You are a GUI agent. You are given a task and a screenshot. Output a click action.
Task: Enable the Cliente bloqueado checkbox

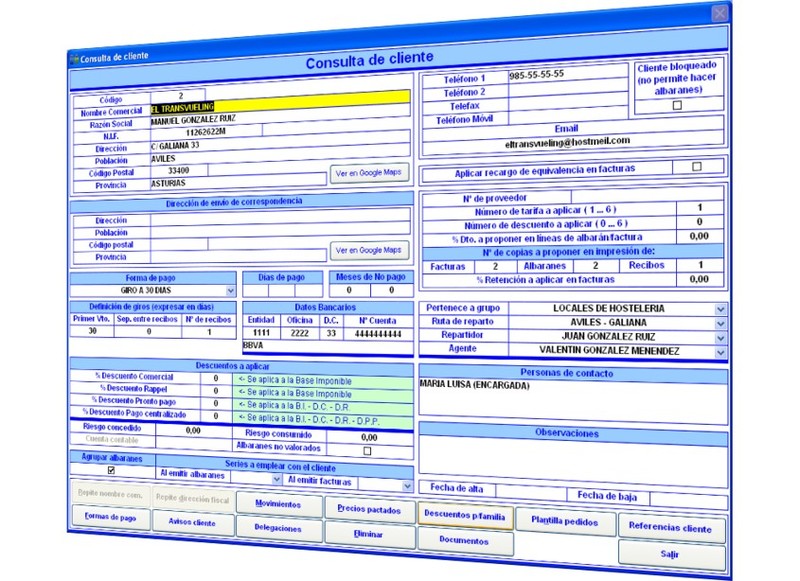tap(677, 105)
